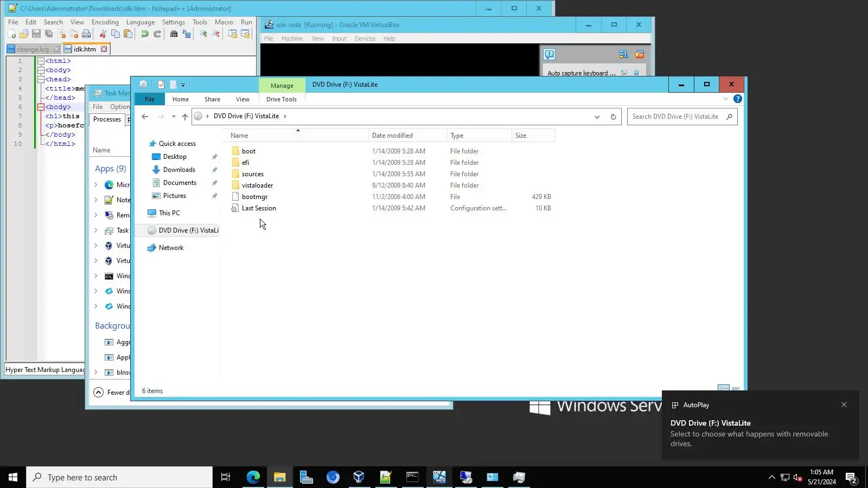Switch to the change.log tab in Notepad++
This screenshot has width=868, height=488.
33,49
